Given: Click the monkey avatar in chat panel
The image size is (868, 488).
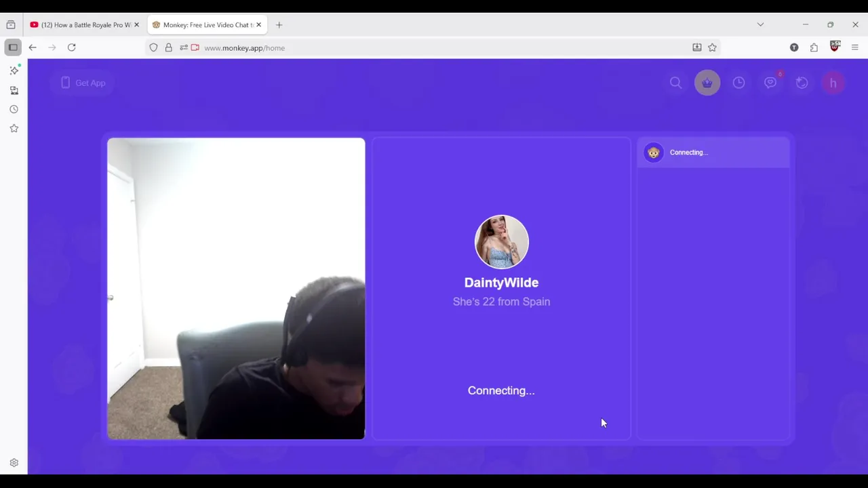Looking at the screenshot, I should click(x=653, y=152).
